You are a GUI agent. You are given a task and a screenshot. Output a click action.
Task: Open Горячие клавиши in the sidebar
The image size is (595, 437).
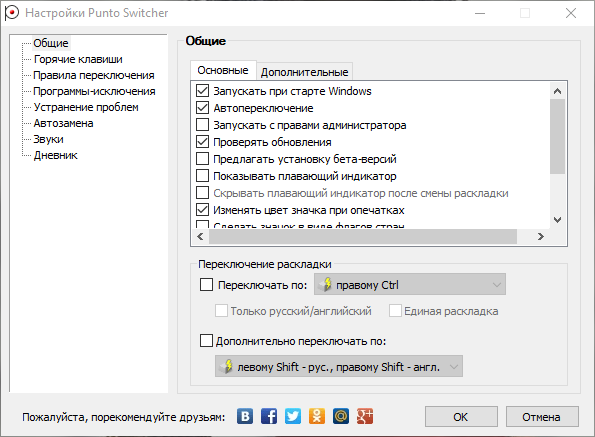[x=78, y=59]
